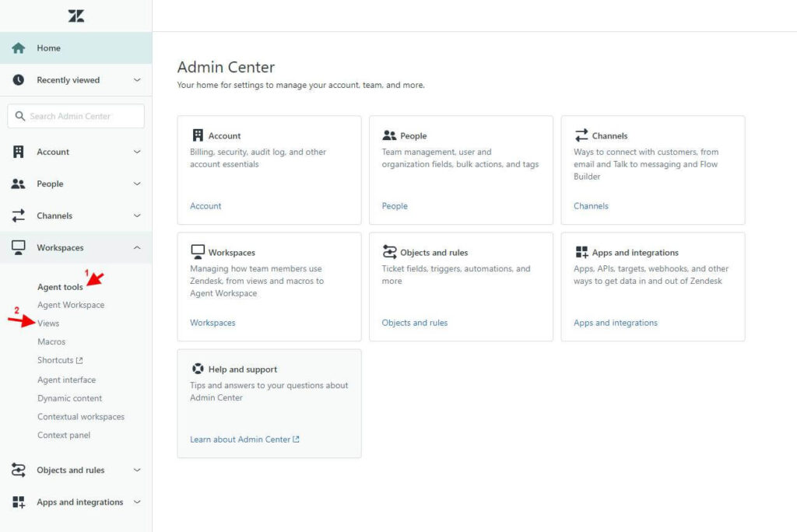The image size is (797, 532).
Task: Click the Account card building icon
Action: 198,135
